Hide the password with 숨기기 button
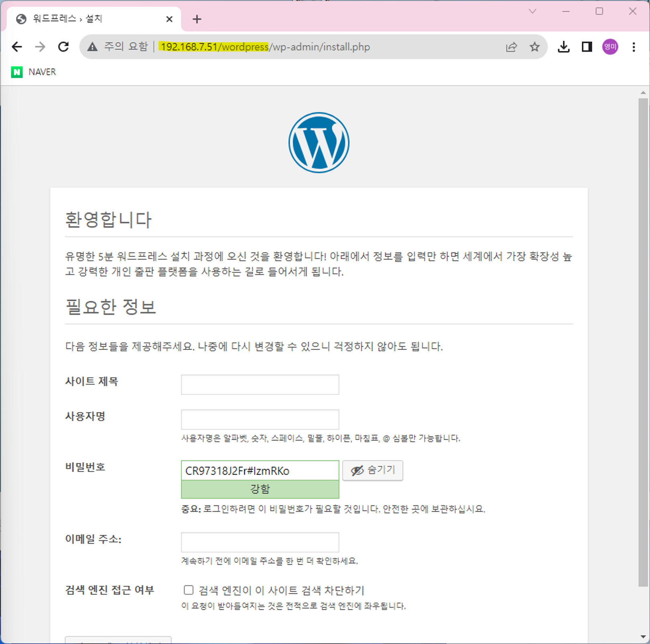 coord(373,470)
